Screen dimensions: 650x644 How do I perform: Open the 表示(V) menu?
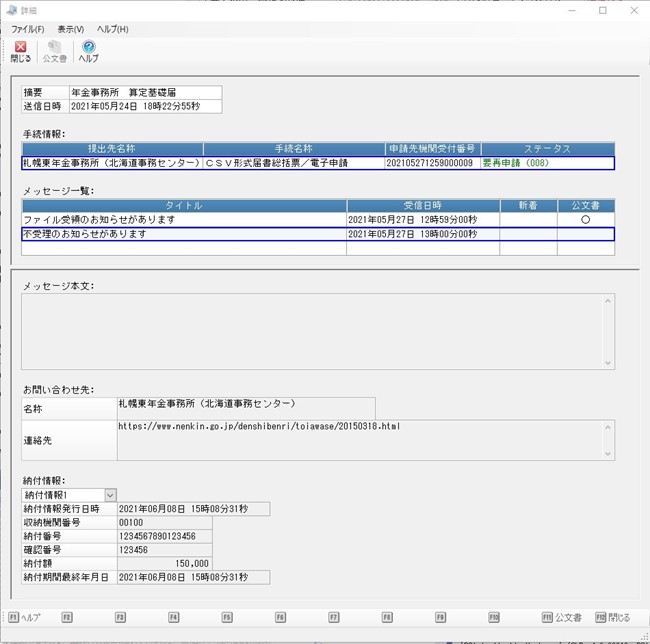[x=70, y=29]
